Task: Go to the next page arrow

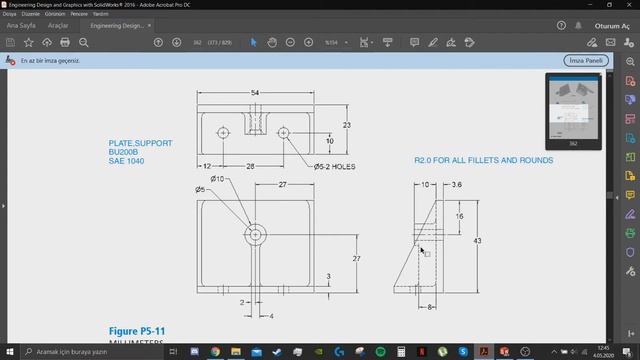Action: click(177, 42)
